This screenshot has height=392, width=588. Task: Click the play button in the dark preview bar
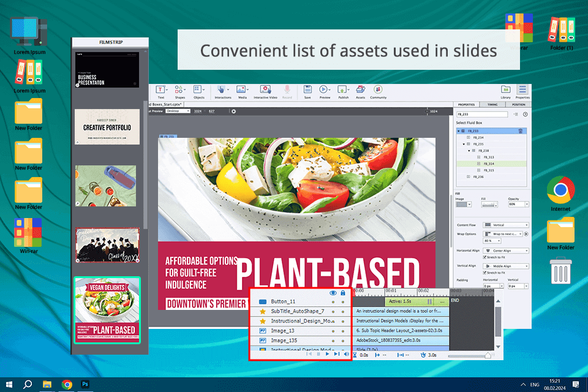(x=233, y=111)
